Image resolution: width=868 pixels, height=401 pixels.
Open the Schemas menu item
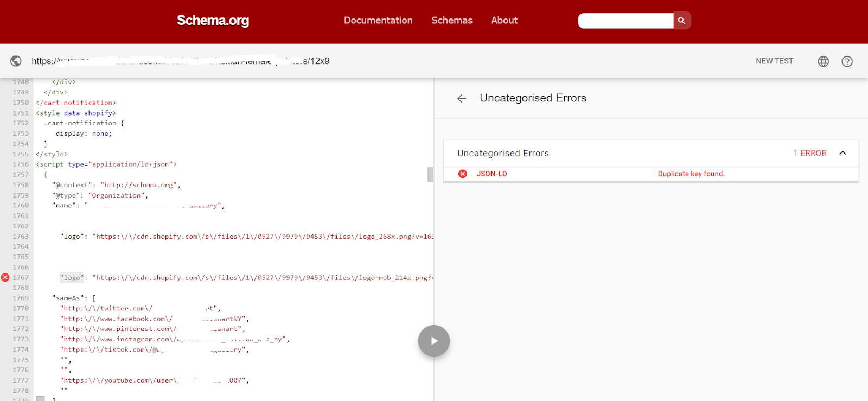click(452, 21)
